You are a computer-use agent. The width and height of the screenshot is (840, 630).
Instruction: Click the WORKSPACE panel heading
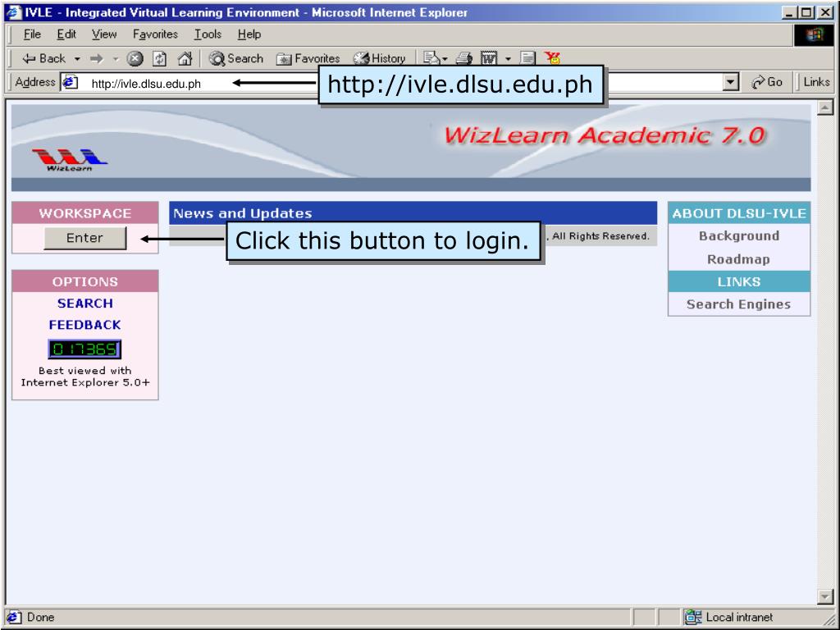pos(85,213)
